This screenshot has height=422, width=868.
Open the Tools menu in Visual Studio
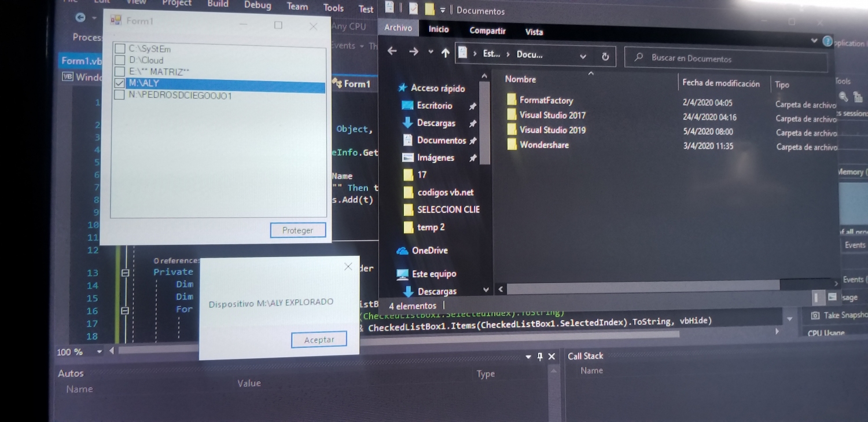pos(333,8)
